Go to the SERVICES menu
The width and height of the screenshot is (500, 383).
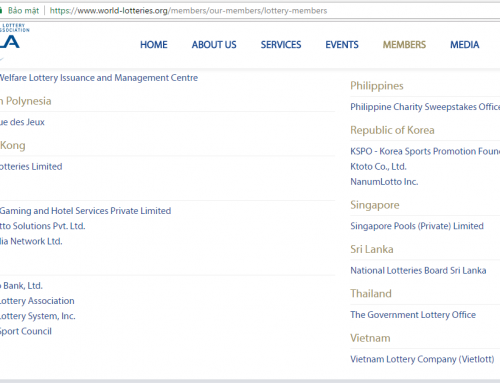[281, 45]
